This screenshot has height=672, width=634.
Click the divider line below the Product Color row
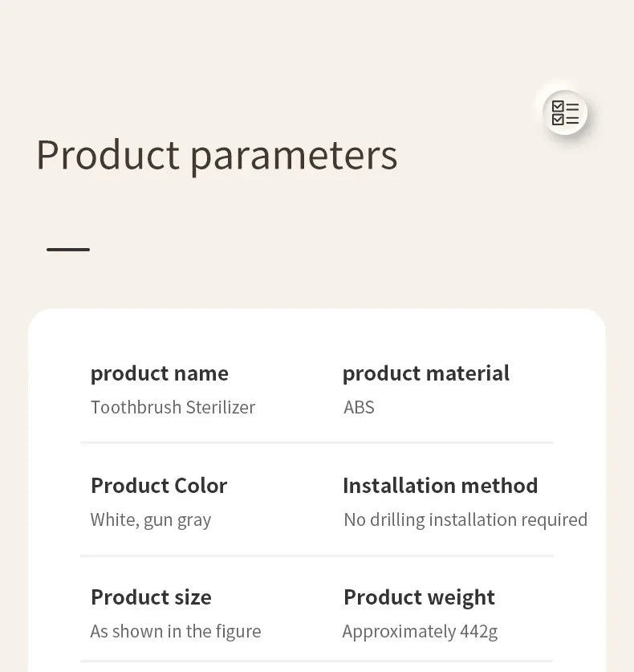pyautogui.click(x=317, y=556)
